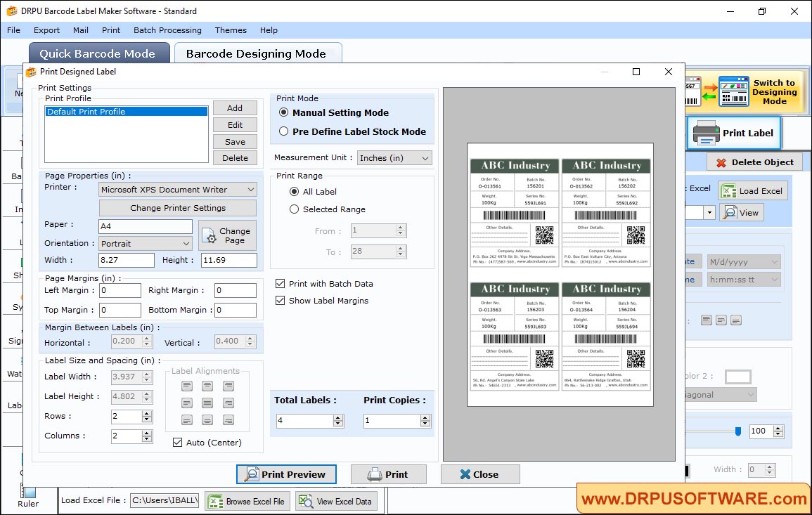This screenshot has width=812, height=515.
Task: Click the top-left label alignment icon
Action: pyautogui.click(x=187, y=386)
